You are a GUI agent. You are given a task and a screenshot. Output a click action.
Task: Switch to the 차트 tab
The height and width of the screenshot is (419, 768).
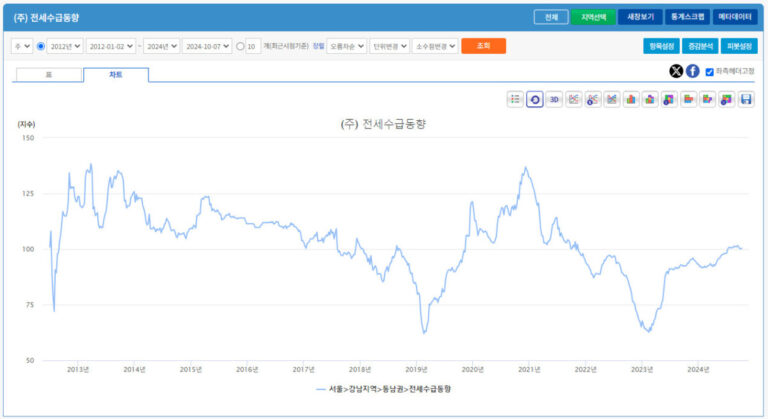pyautogui.click(x=116, y=74)
